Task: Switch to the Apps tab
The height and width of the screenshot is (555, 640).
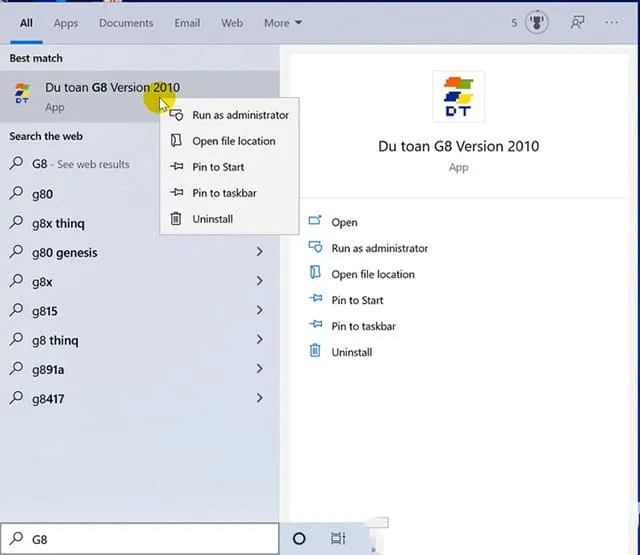Action: point(66,23)
